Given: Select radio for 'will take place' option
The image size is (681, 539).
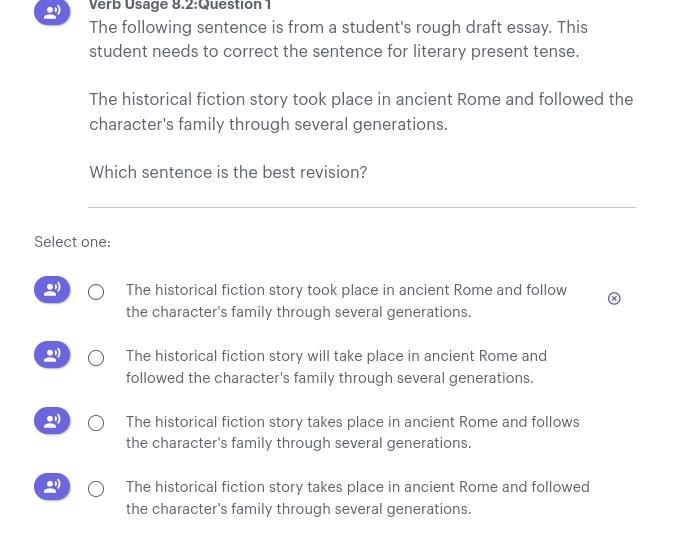Looking at the screenshot, I should coord(96,358).
